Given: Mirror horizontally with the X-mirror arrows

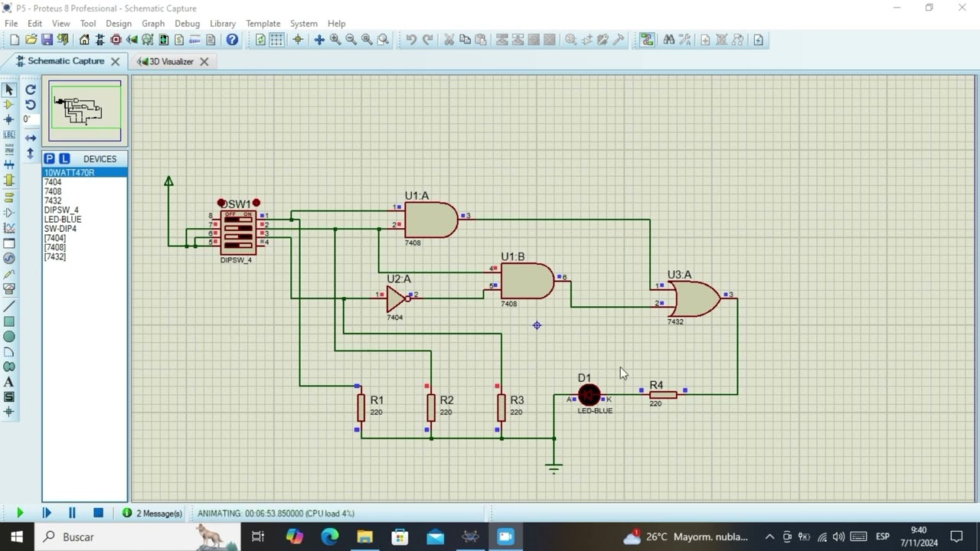Looking at the screenshot, I should coord(31,138).
